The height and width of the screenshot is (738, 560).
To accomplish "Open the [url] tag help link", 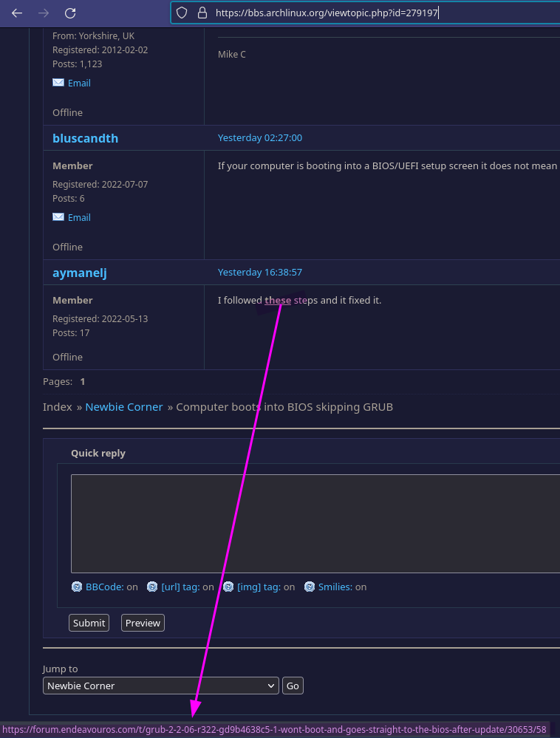I will pos(181,587).
